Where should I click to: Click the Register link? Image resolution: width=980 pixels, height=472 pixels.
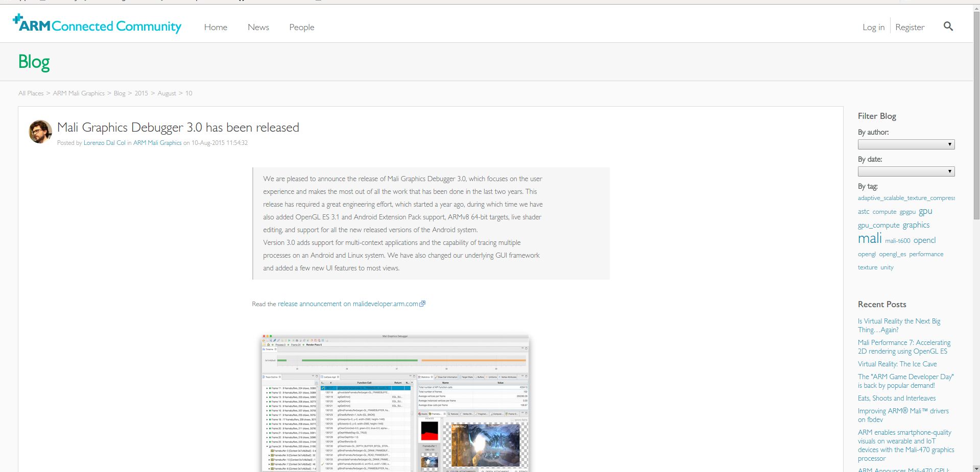910,27
